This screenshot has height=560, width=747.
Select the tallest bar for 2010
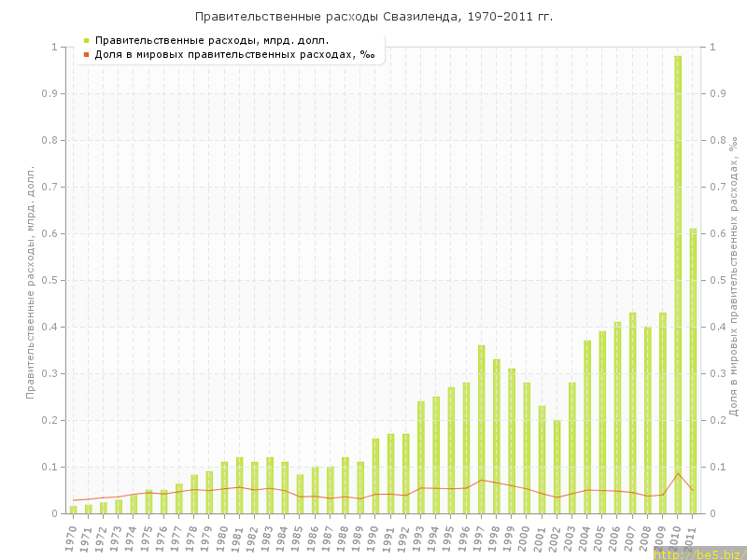click(x=678, y=280)
